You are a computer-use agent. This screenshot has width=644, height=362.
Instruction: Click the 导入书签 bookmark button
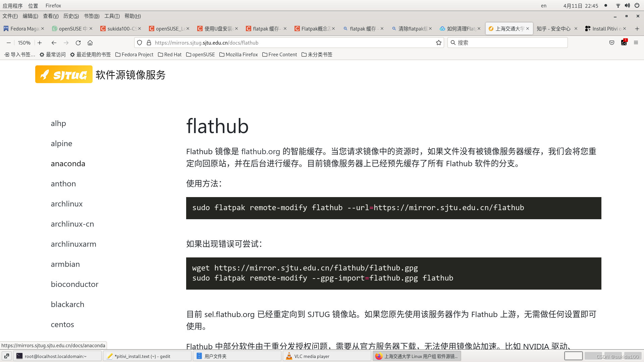click(19, 54)
